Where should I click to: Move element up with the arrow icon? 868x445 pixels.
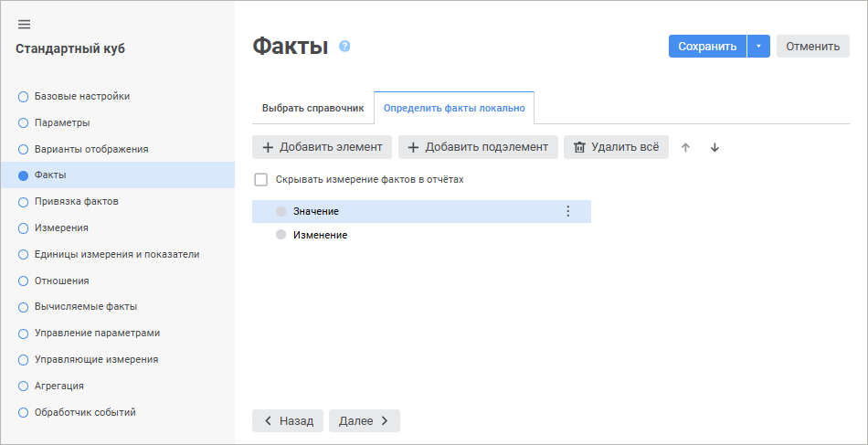[x=686, y=147]
